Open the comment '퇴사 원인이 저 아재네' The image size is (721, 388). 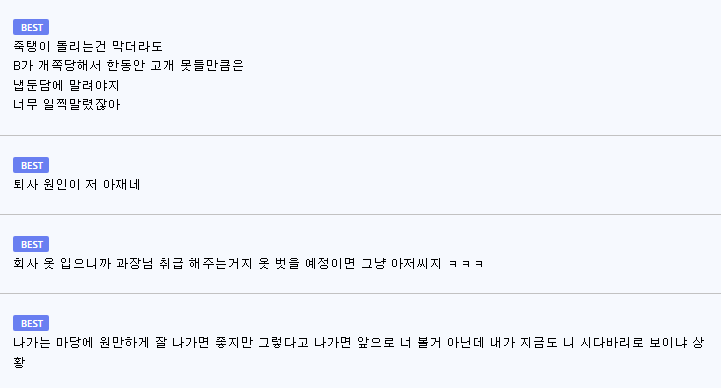[x=76, y=184]
